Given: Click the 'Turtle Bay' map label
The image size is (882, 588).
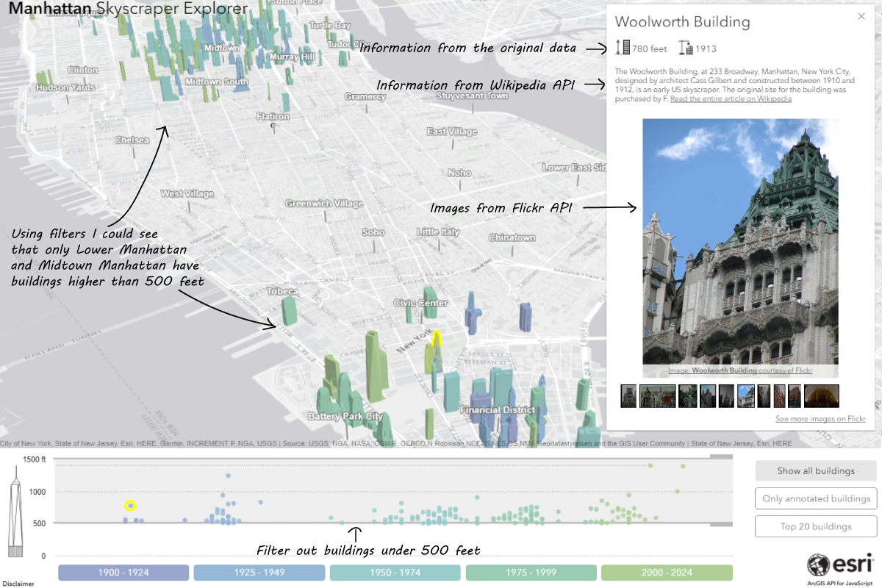Looking at the screenshot, I should 329,25.
